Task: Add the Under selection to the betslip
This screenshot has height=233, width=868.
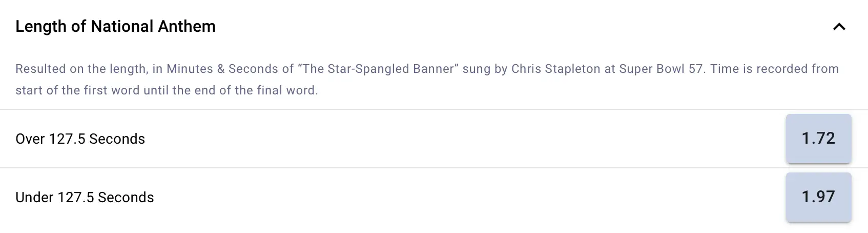Action: click(x=818, y=197)
